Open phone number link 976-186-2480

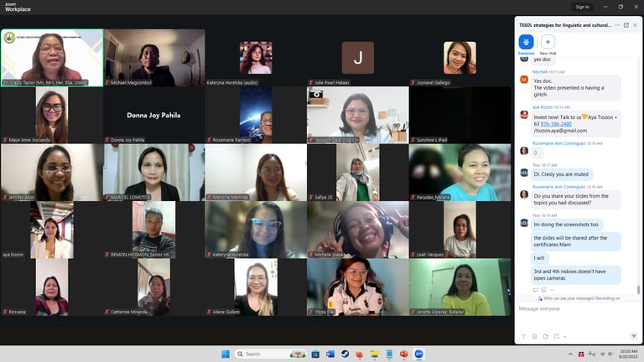point(556,123)
